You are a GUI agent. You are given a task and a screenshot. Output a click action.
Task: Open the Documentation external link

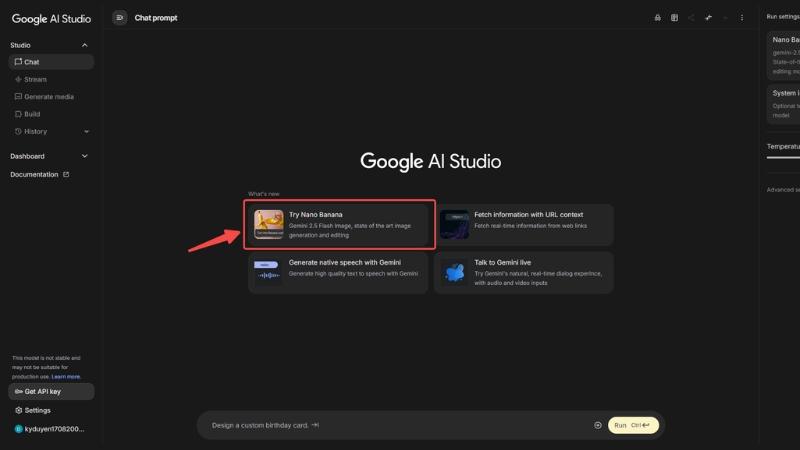point(40,174)
